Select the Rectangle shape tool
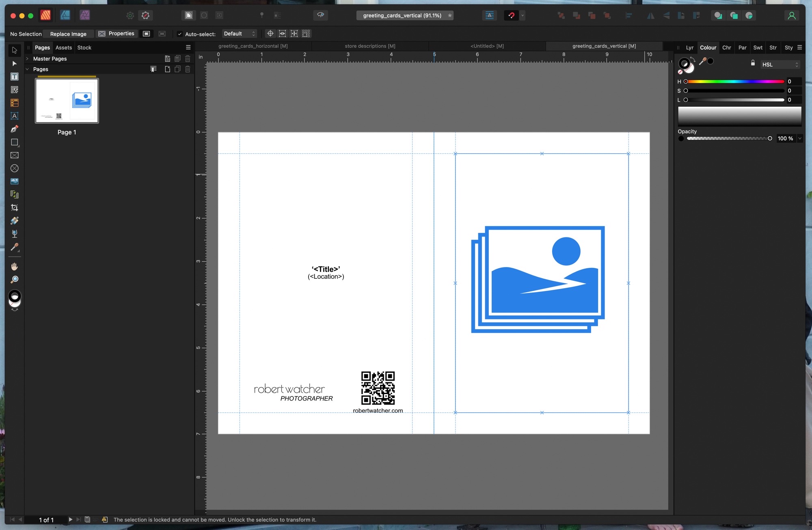Screen dimensions: 812x530 15,142
